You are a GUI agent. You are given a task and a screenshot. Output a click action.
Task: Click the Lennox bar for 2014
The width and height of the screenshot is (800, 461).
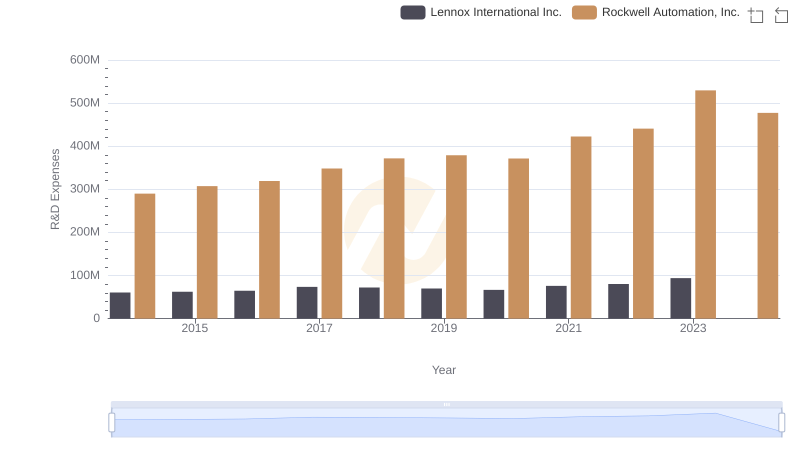point(120,305)
